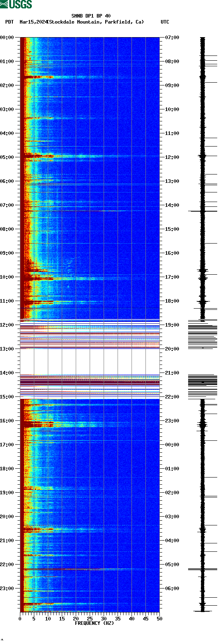Click the 12:00 label on the UTC axis
Viewport: 220px width, 644px height.
click(x=172, y=157)
